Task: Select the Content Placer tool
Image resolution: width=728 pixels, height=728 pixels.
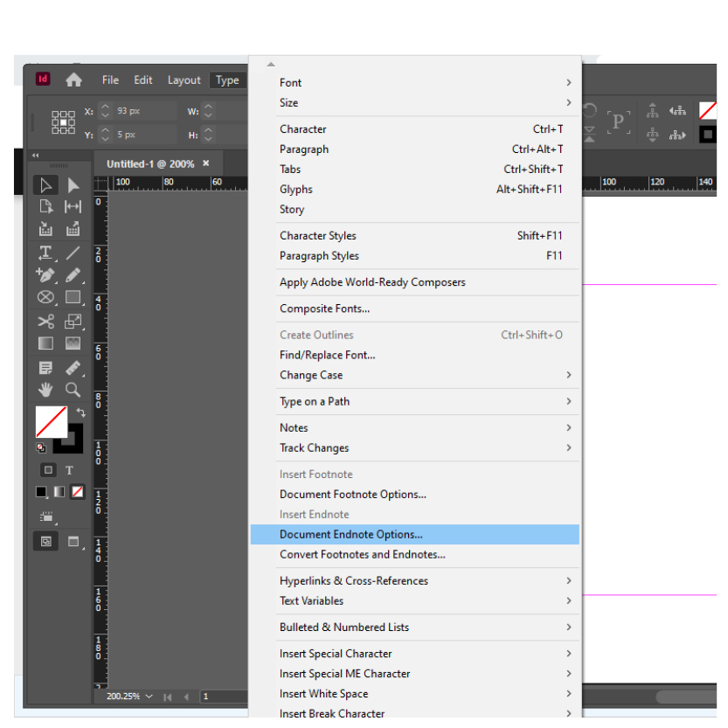Action: 73,228
